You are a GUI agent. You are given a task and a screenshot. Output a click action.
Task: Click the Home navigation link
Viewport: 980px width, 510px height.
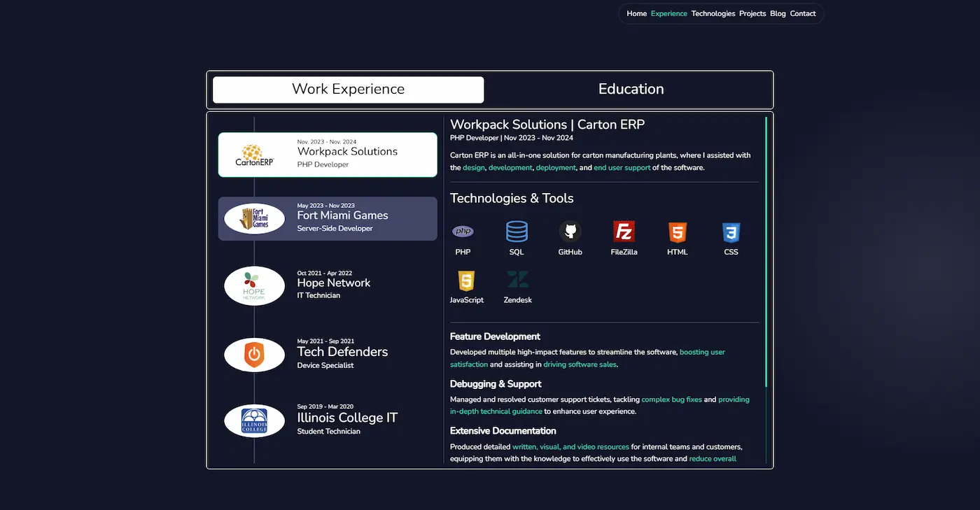click(x=636, y=13)
